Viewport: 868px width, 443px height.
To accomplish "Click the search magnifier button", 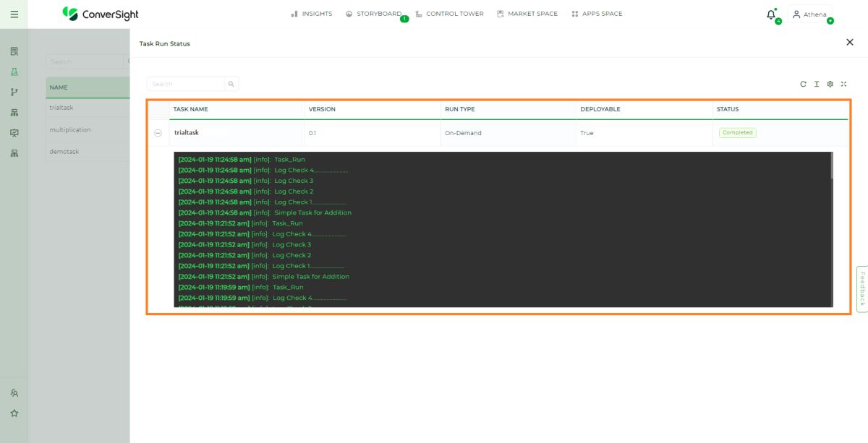I will tap(231, 84).
